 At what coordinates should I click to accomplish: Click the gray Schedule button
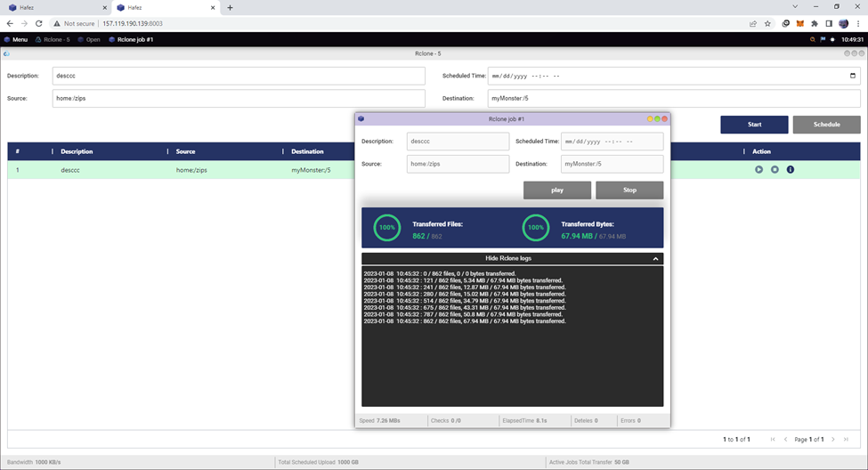click(826, 125)
